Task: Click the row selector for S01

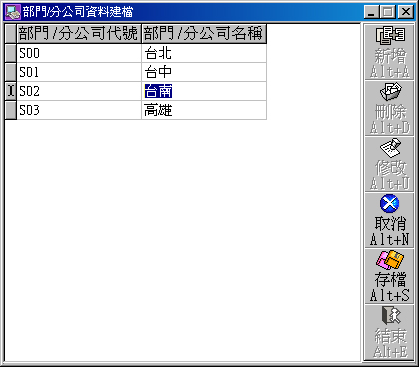Action: [x=11, y=72]
